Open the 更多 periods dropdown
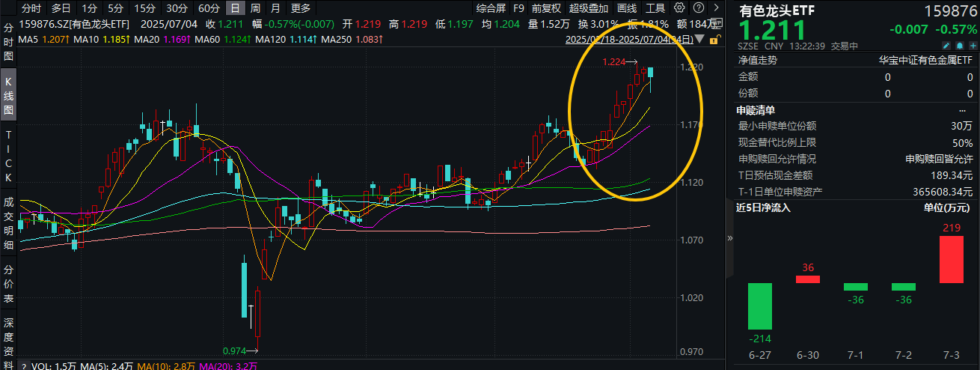The width and height of the screenshot is (980, 370). (300, 8)
